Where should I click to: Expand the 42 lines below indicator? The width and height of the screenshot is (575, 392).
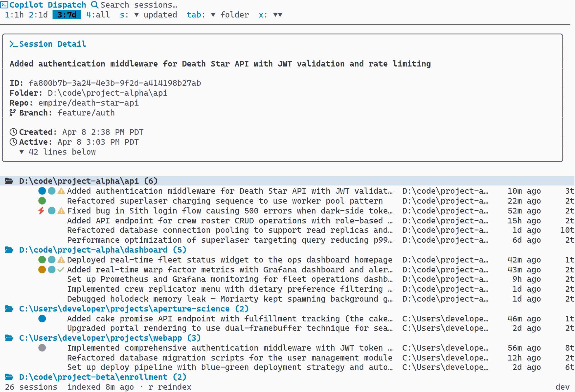click(57, 152)
